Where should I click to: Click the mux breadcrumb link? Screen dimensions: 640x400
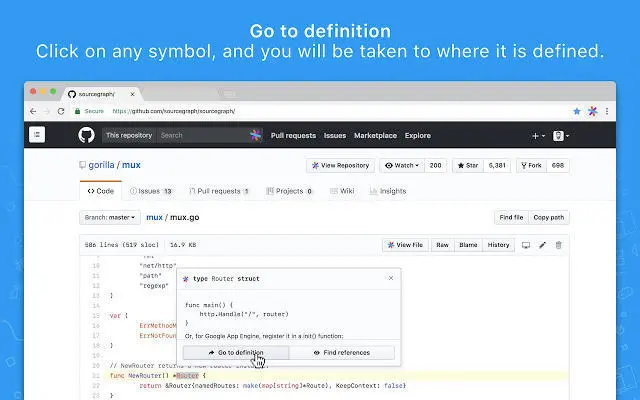pyautogui.click(x=154, y=218)
